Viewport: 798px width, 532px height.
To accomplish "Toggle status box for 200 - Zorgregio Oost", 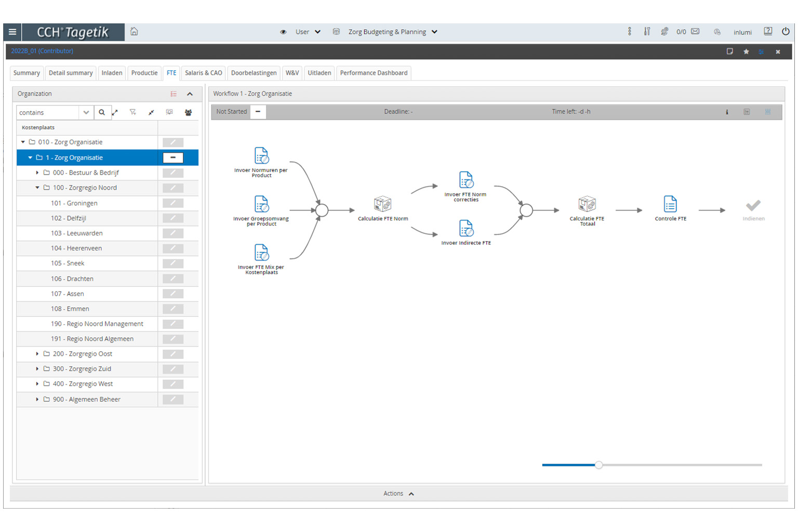I will [x=173, y=354].
